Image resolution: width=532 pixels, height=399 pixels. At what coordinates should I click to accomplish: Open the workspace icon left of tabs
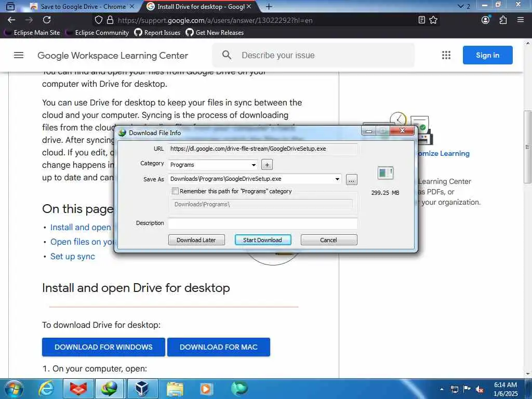point(10,6)
